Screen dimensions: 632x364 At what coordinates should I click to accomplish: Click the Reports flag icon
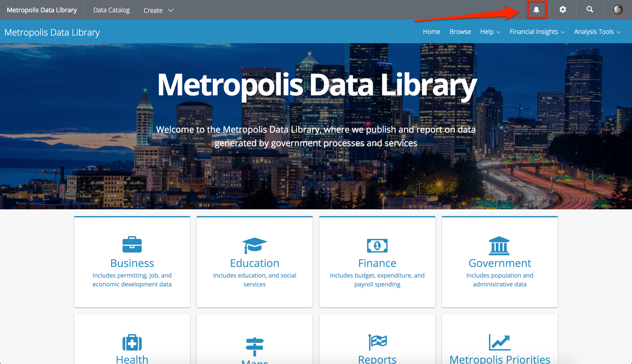click(378, 342)
